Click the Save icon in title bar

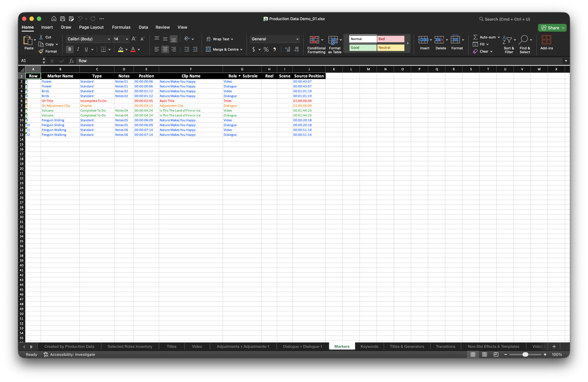click(x=62, y=19)
